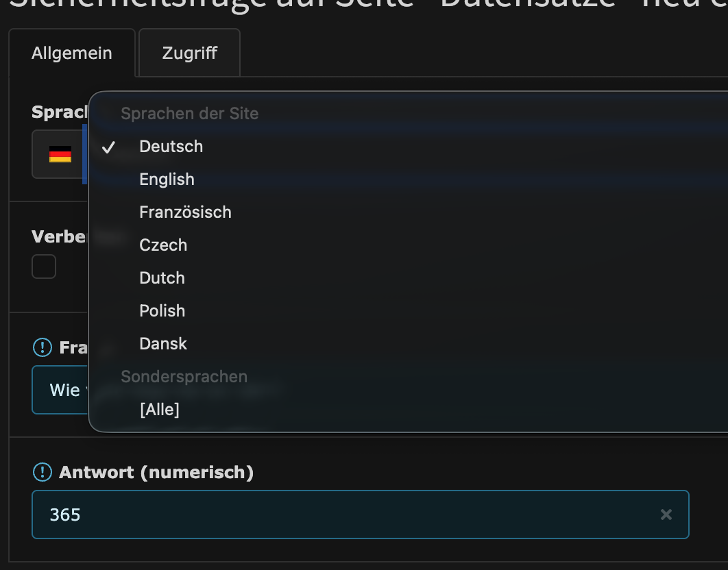The width and height of the screenshot is (728, 570).
Task: Select the [Alle] special language option
Action: pyautogui.click(x=159, y=410)
